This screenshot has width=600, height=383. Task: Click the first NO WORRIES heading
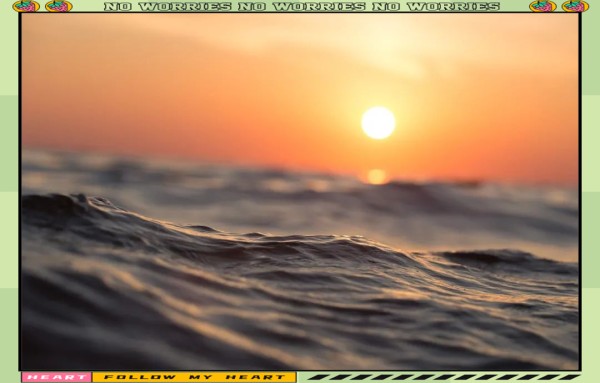[168, 7]
